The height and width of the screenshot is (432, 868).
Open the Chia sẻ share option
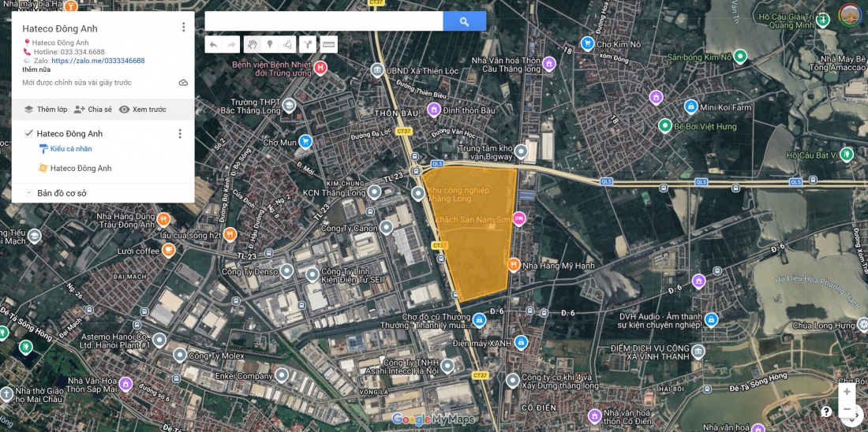(x=93, y=110)
